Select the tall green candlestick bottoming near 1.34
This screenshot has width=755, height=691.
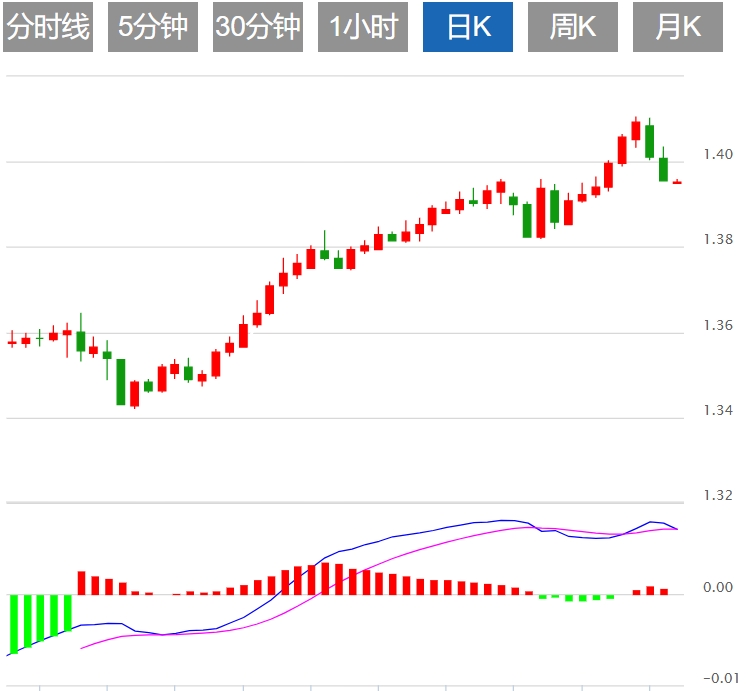[x=121, y=381]
